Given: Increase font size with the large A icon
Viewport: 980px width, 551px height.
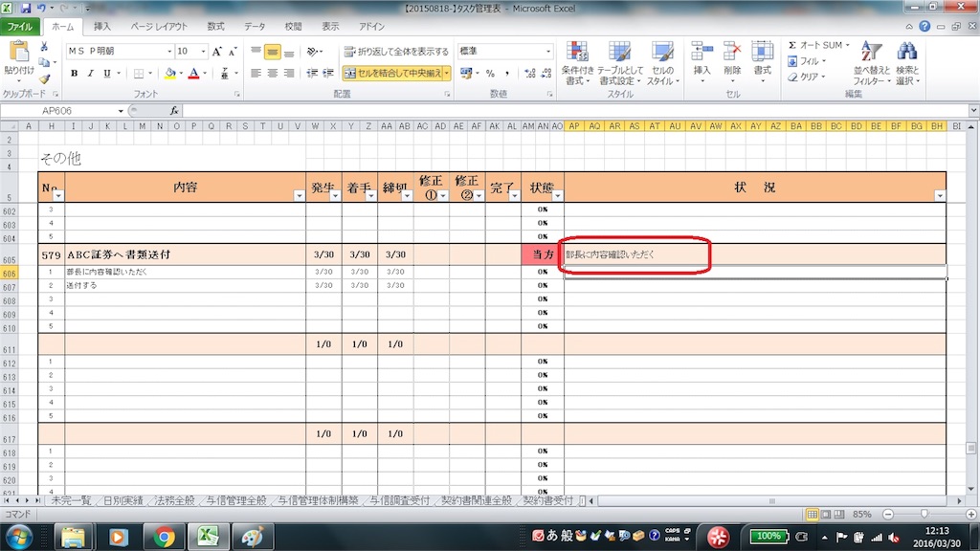Looking at the screenshot, I should (217, 52).
